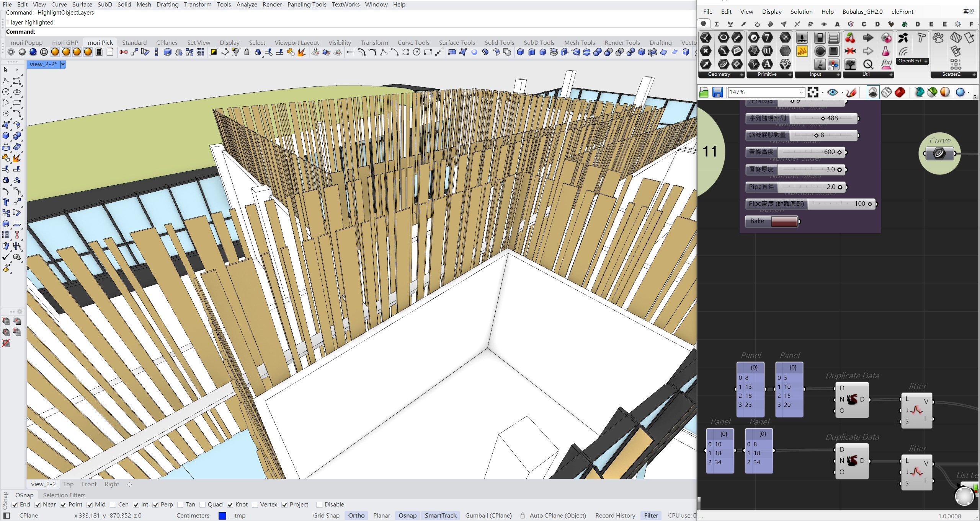
Task: Click the Filter button in status bar
Action: pyautogui.click(x=651, y=515)
